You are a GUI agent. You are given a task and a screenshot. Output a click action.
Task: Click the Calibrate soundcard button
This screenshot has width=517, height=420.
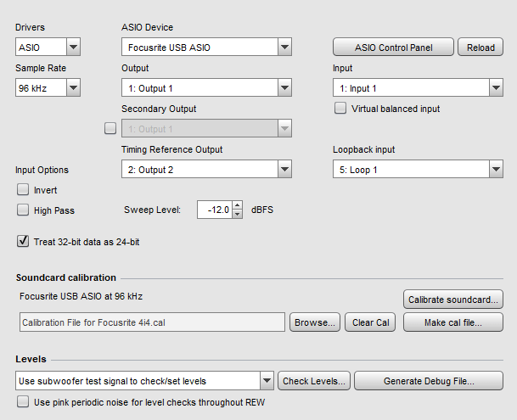(453, 300)
